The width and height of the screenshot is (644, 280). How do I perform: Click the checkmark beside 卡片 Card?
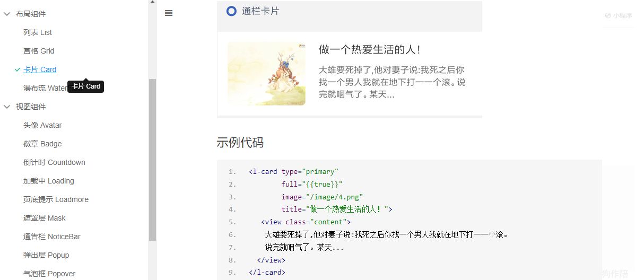tap(18, 70)
